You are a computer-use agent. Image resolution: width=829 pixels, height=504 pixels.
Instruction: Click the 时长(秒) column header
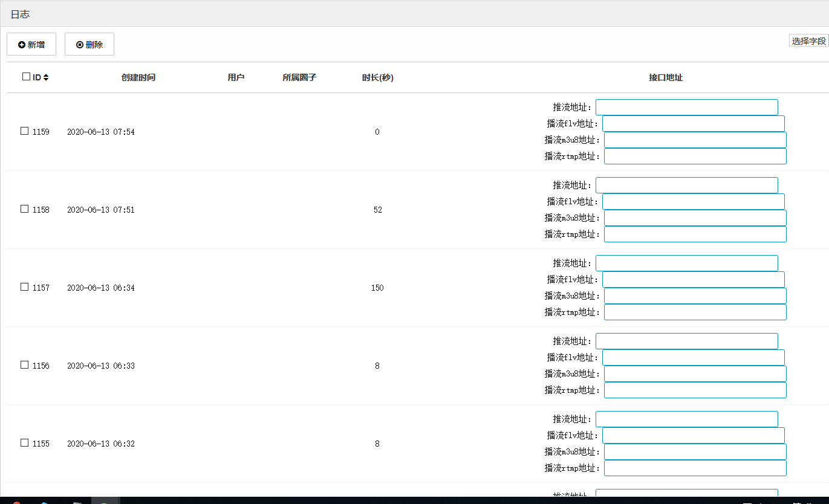point(378,77)
